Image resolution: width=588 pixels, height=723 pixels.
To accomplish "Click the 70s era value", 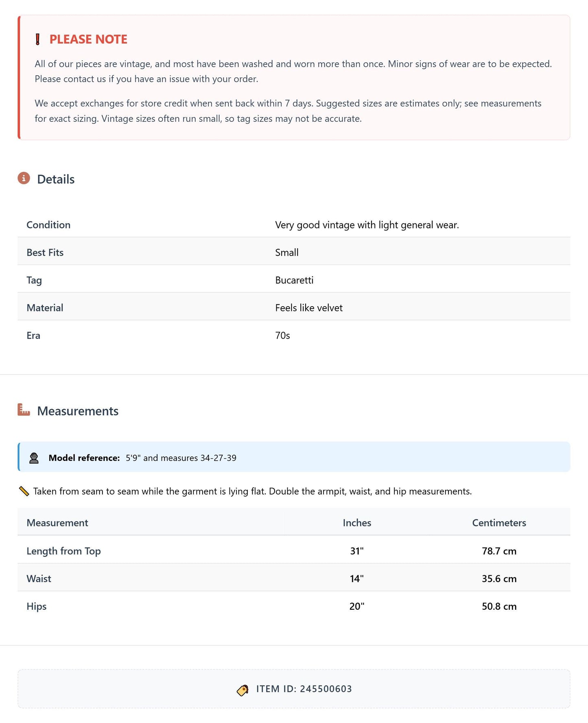I will pyautogui.click(x=282, y=335).
